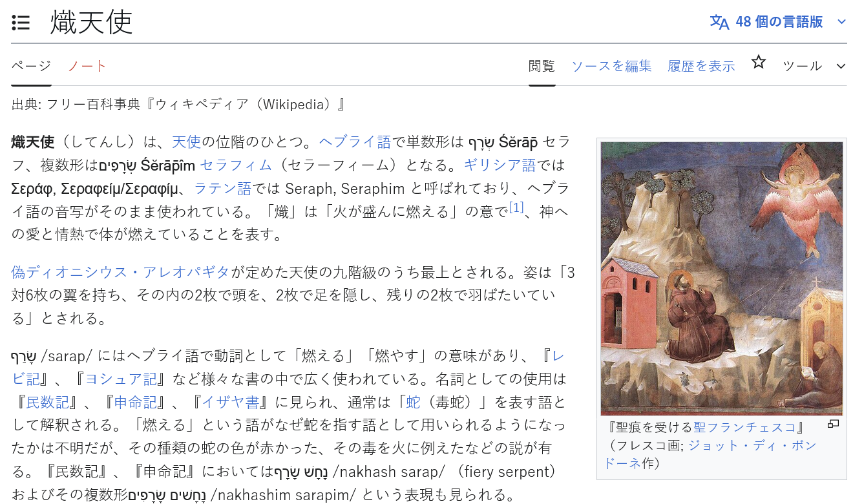
Task: Follow the ヘブライ語 link
Action: [355, 142]
